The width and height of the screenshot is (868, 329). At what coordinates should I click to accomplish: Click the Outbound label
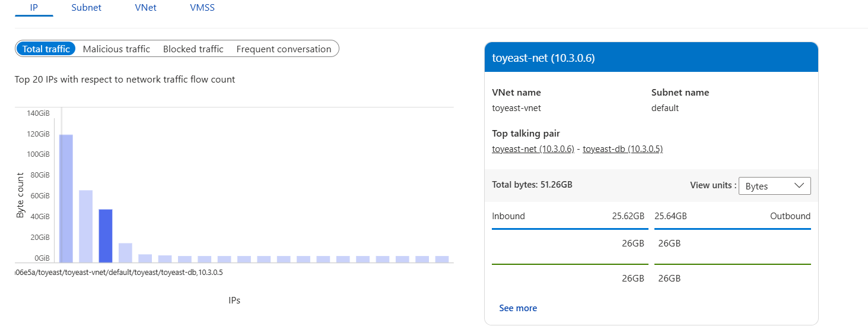(x=790, y=216)
